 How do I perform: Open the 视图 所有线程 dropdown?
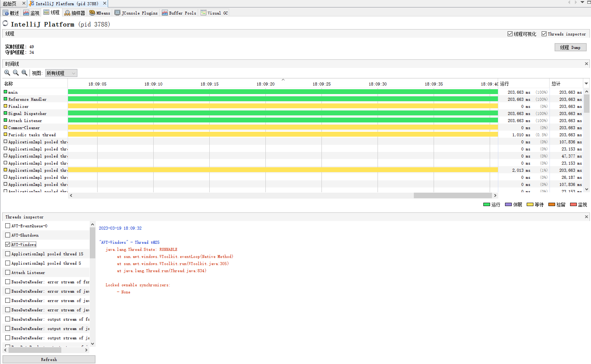click(61, 73)
